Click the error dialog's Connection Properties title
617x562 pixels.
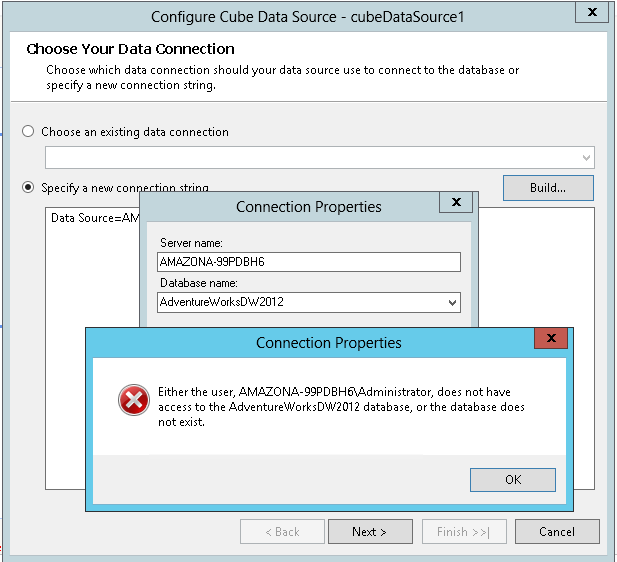[x=328, y=342]
